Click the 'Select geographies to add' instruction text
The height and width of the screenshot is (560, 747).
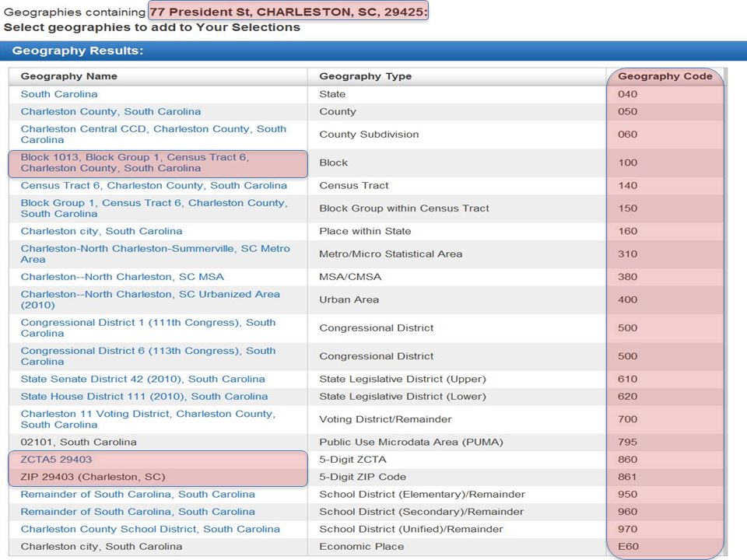[x=152, y=28]
